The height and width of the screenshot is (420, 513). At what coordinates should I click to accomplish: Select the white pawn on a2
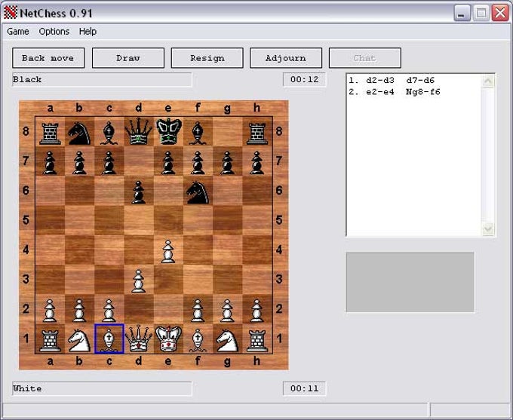(x=50, y=309)
